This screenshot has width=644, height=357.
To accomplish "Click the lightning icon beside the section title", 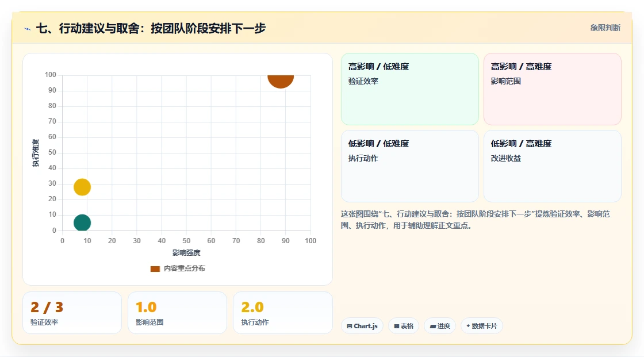I will pos(27,29).
